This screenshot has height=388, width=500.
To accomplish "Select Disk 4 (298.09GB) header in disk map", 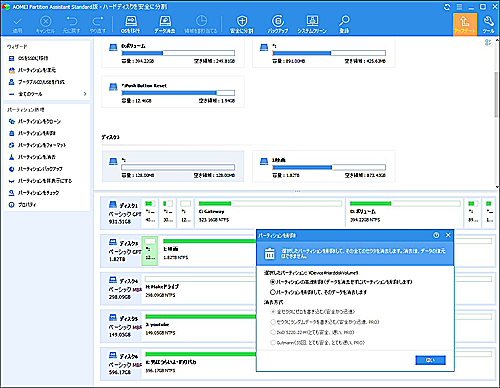I will coord(122,289).
